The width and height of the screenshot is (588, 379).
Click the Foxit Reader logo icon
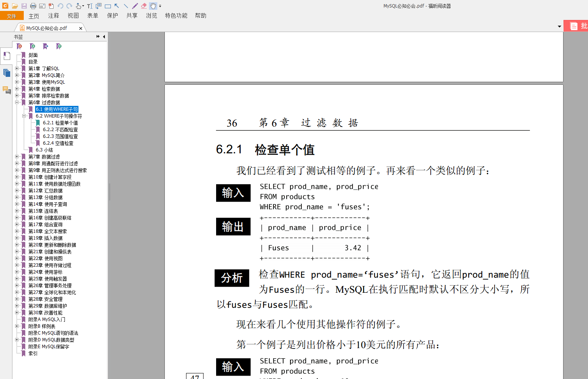5,6
